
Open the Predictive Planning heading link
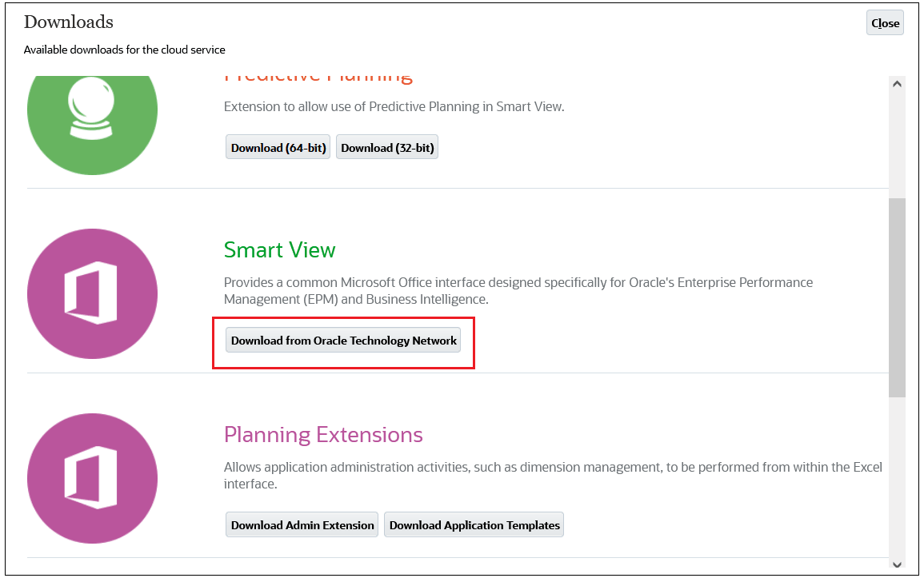[x=318, y=74]
